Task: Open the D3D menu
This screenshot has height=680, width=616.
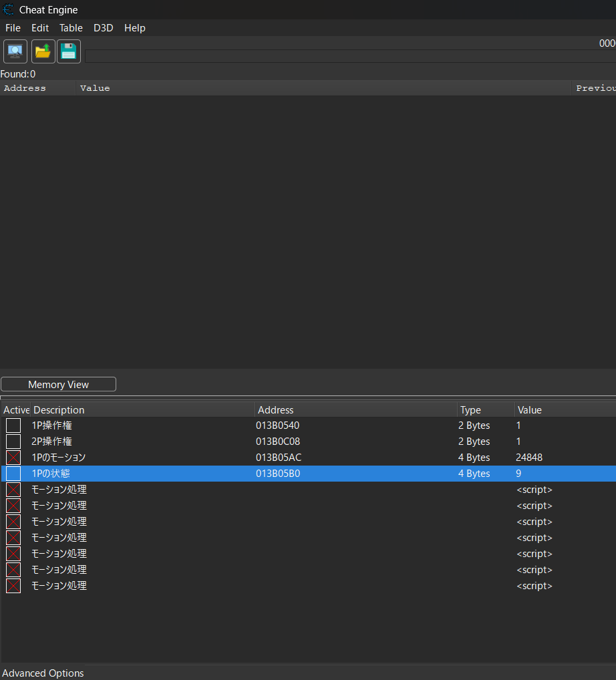Action: (x=104, y=28)
